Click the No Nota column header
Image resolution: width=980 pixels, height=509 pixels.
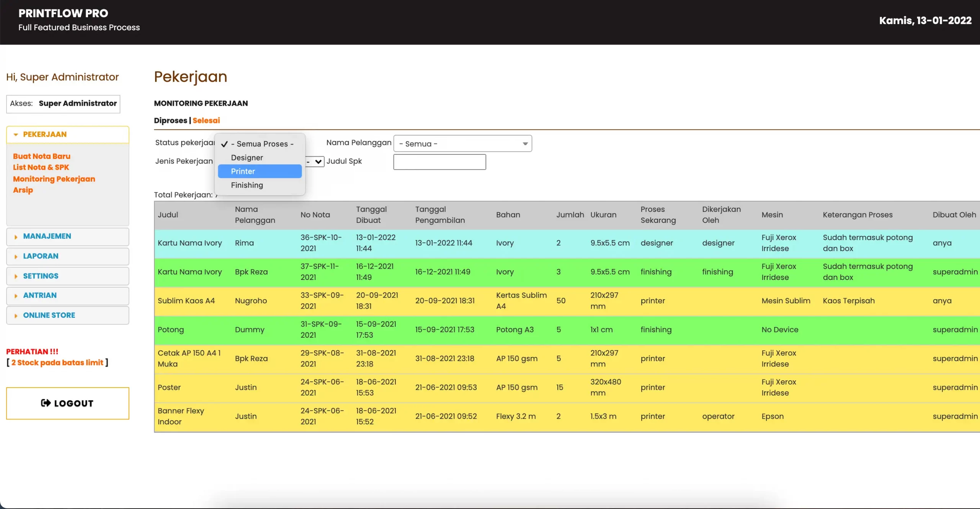[315, 215]
